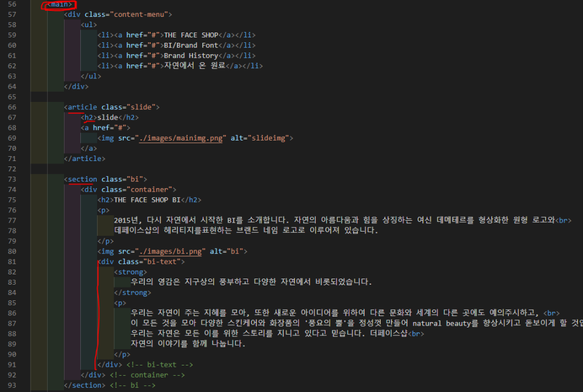Image resolution: width=583 pixels, height=392 pixels.
Task: Click line number 80 in the gutter
Action: coord(12,251)
